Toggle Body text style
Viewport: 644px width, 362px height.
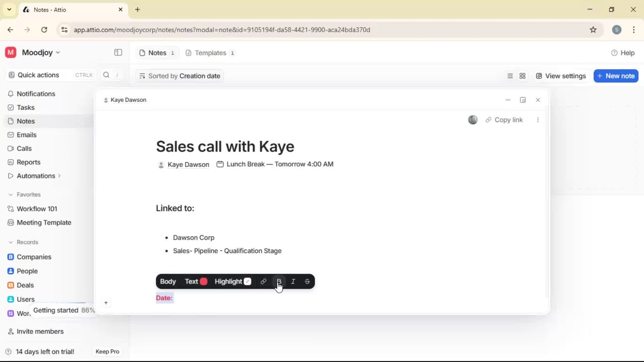168,282
